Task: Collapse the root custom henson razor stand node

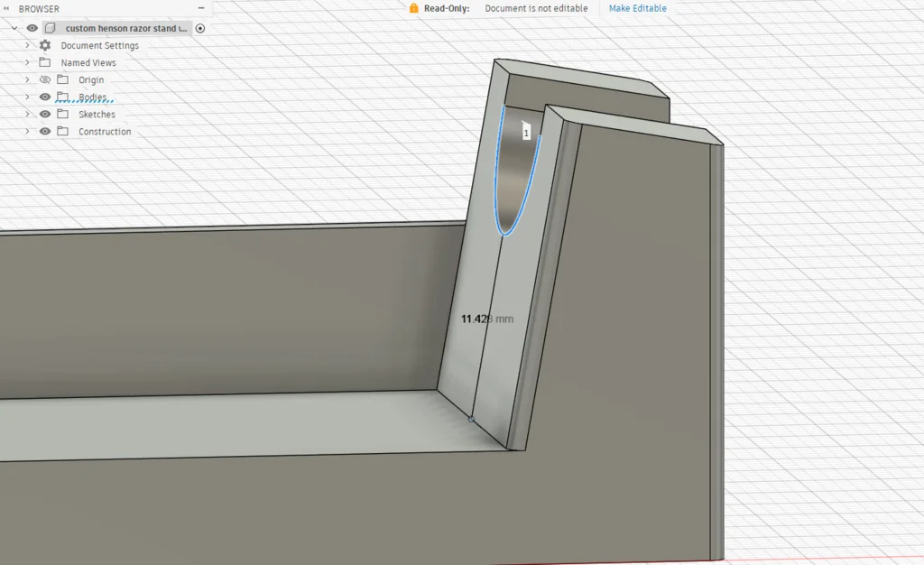Action: 14,28
